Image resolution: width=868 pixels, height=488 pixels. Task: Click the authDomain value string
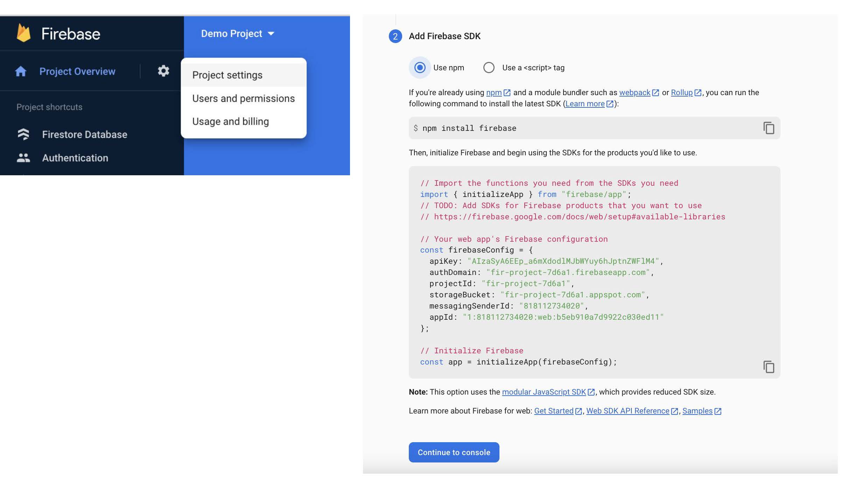(568, 272)
